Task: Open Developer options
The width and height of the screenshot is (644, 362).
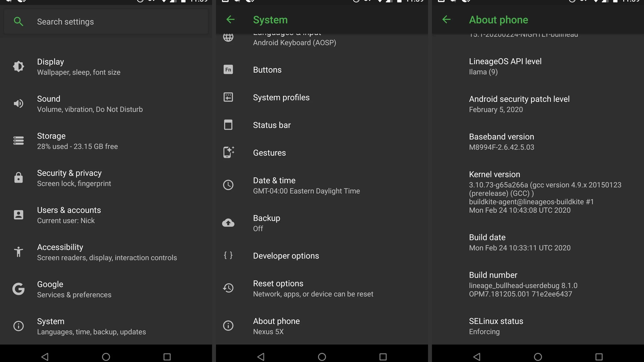Action: tap(322, 256)
